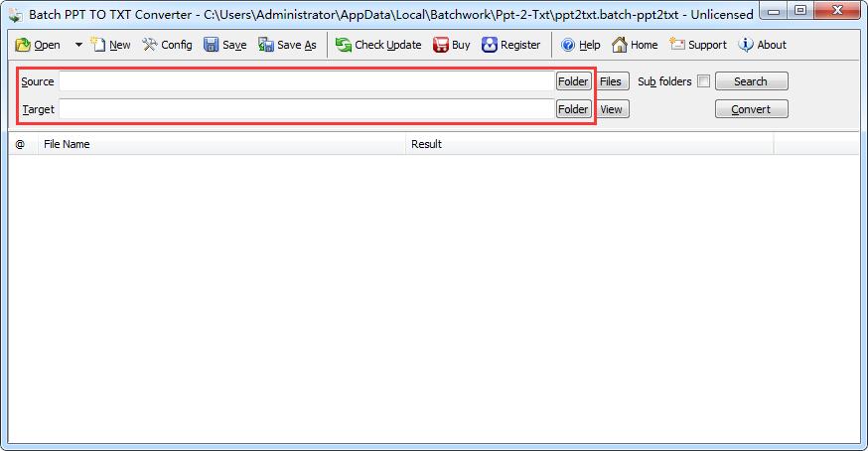Choose Save As in the toolbar
This screenshot has height=451, width=868.
click(287, 45)
